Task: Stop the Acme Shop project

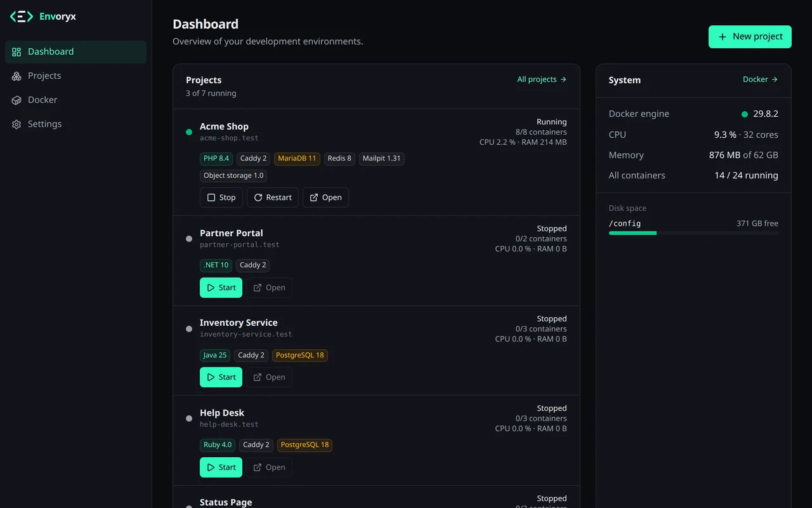Action: click(221, 197)
